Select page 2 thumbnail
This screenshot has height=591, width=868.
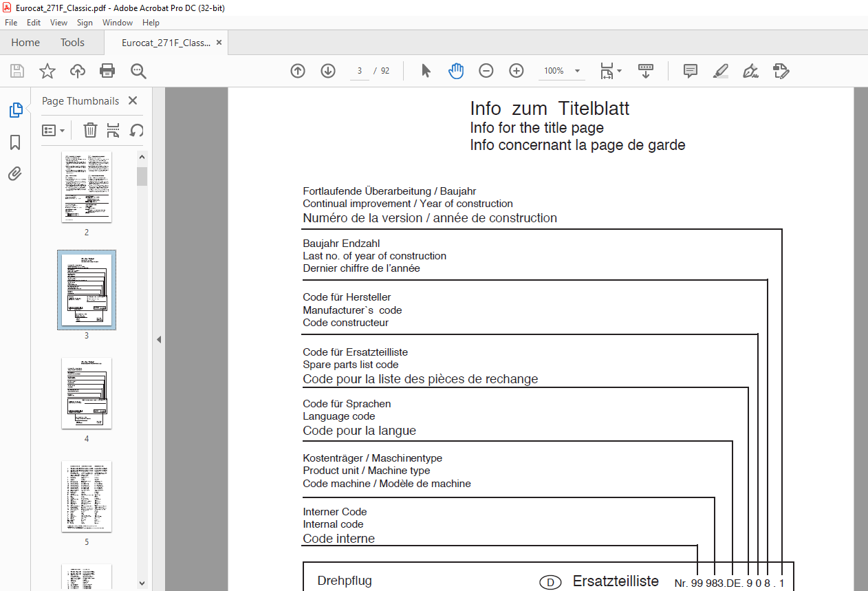pos(87,187)
